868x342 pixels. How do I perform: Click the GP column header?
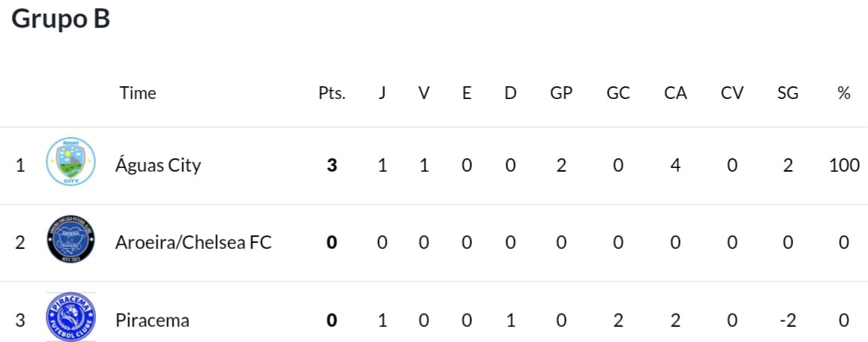[x=560, y=93]
